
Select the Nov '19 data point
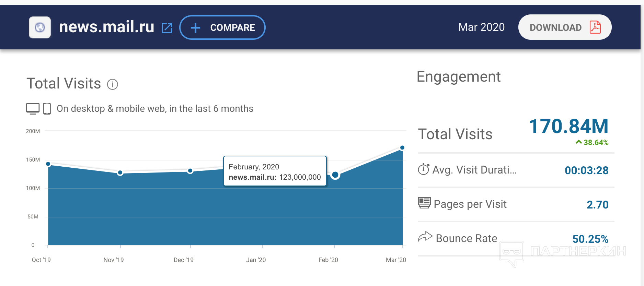[120, 172]
